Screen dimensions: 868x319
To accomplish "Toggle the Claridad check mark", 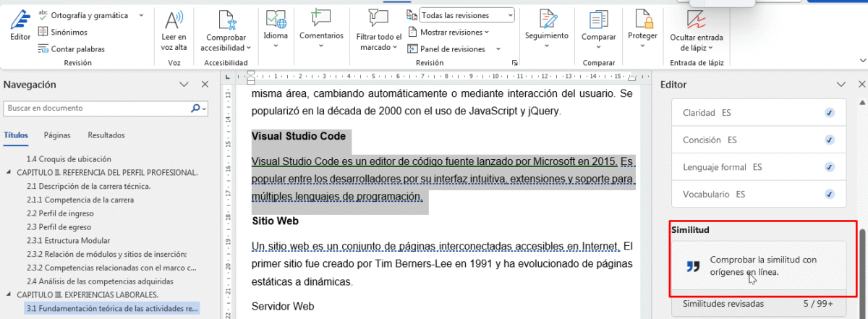I will click(x=830, y=113).
